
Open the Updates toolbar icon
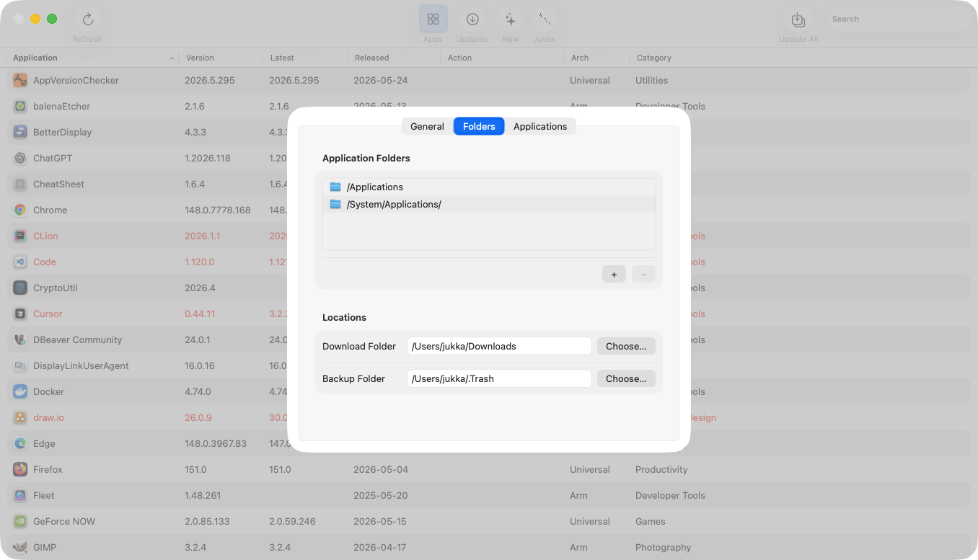(472, 19)
